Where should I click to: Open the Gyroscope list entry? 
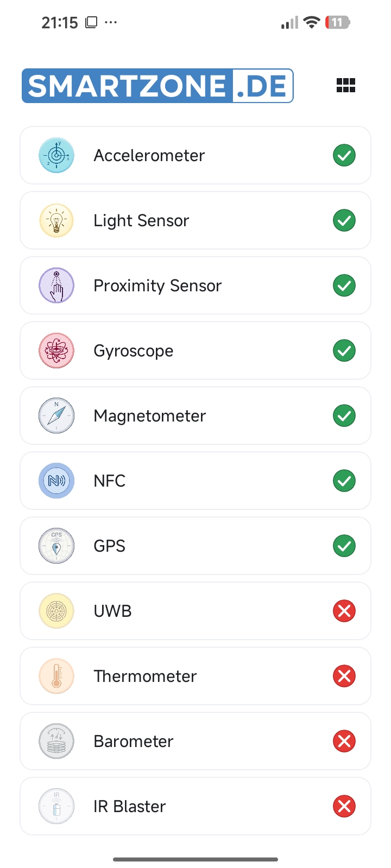point(195,350)
